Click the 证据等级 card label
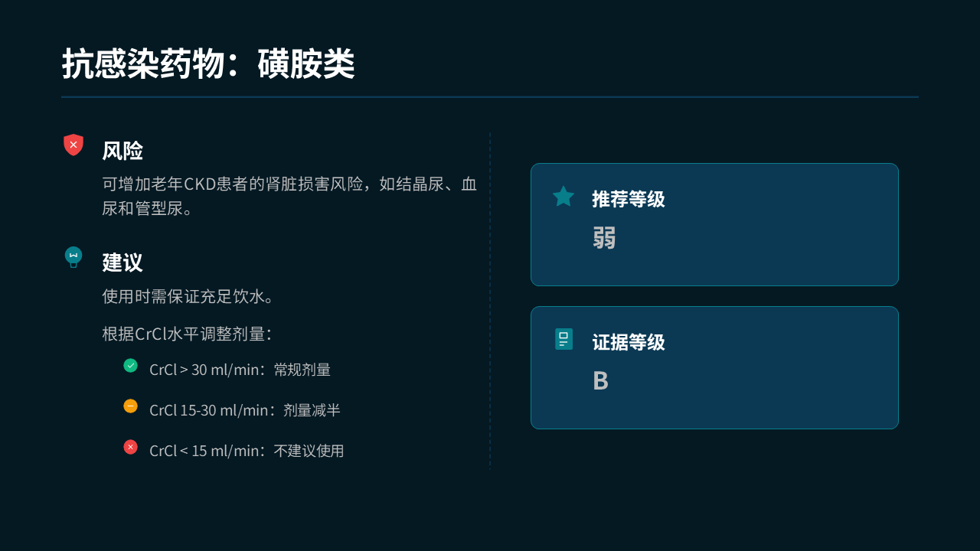The width and height of the screenshot is (980, 551). click(628, 342)
